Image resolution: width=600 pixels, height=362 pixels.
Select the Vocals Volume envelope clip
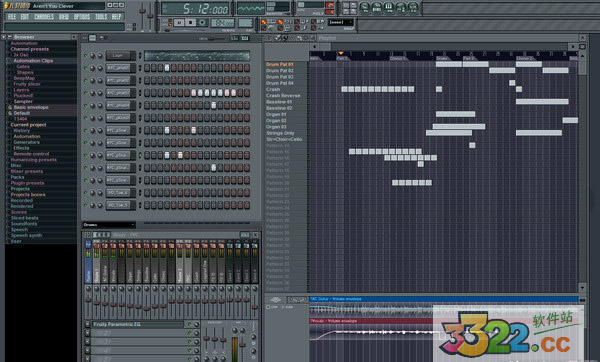(x=371, y=321)
